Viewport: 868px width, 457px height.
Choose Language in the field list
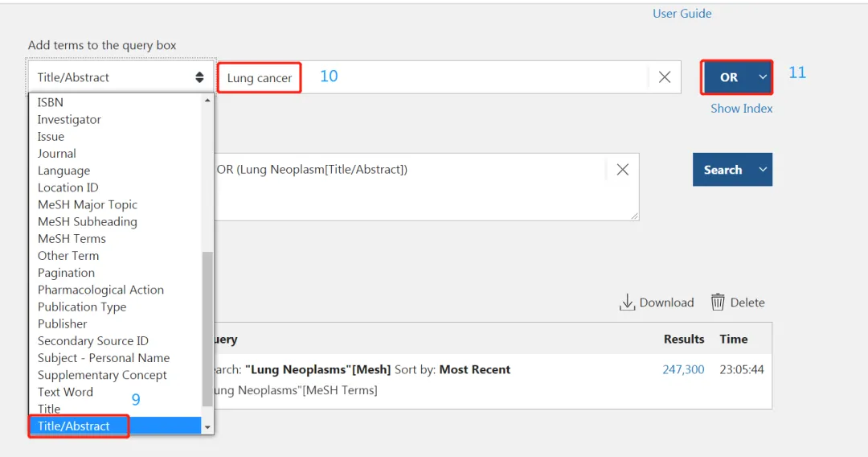(116, 171)
